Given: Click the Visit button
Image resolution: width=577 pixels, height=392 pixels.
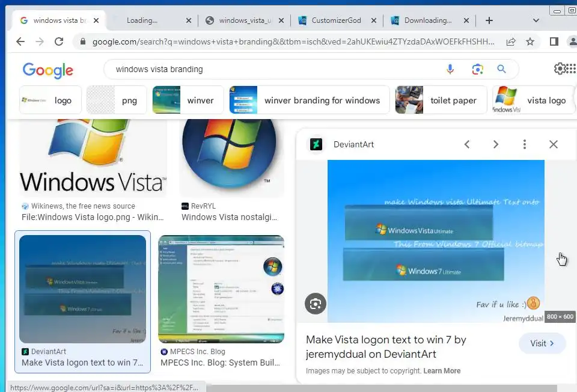Looking at the screenshot, I should point(542,343).
